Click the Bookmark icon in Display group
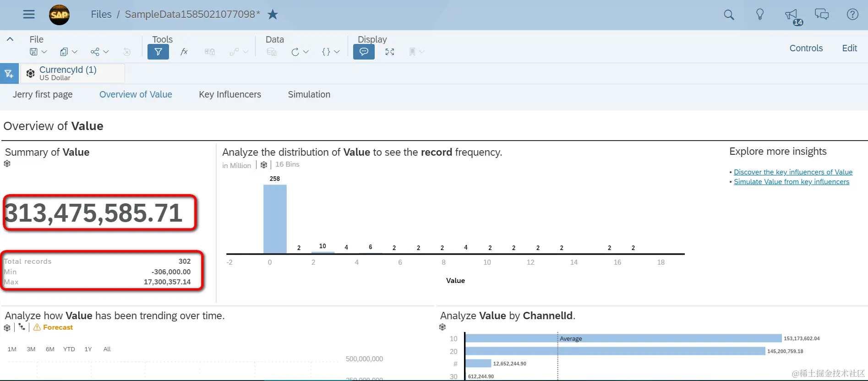 (412, 52)
